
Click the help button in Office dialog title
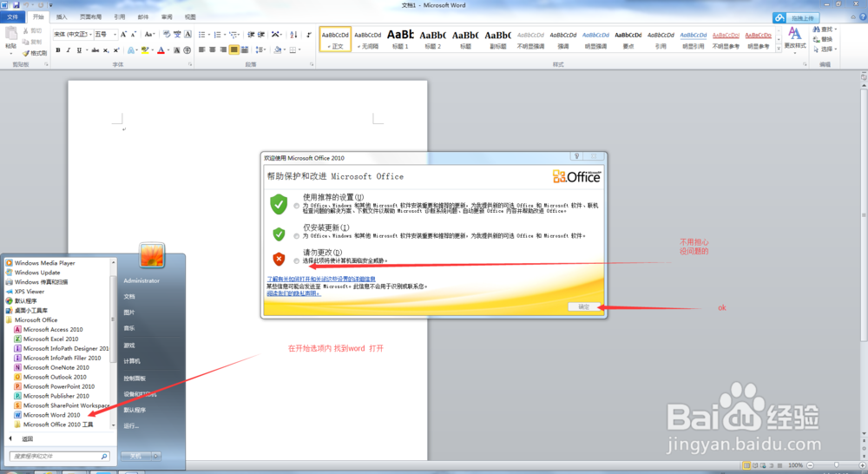pyautogui.click(x=576, y=157)
